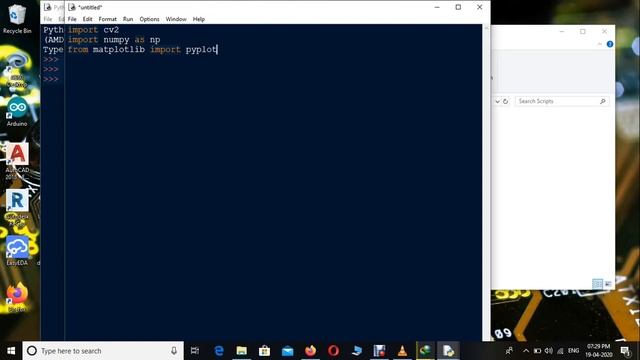Refresh the Explorer folder view
640x360 pixels.
coord(505,101)
